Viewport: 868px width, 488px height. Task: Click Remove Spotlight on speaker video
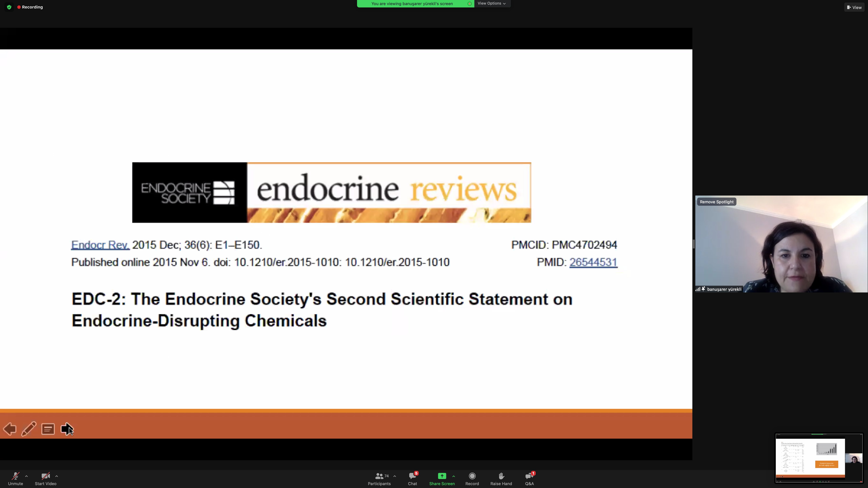[x=716, y=202]
